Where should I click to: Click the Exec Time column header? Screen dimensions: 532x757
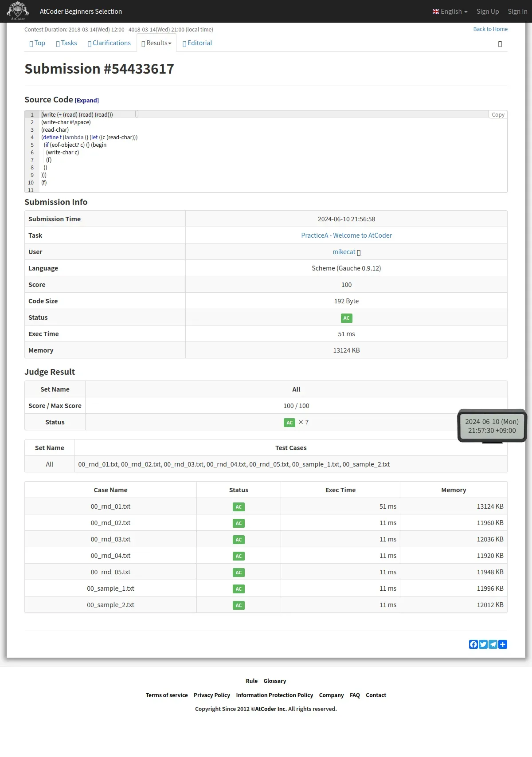(340, 490)
